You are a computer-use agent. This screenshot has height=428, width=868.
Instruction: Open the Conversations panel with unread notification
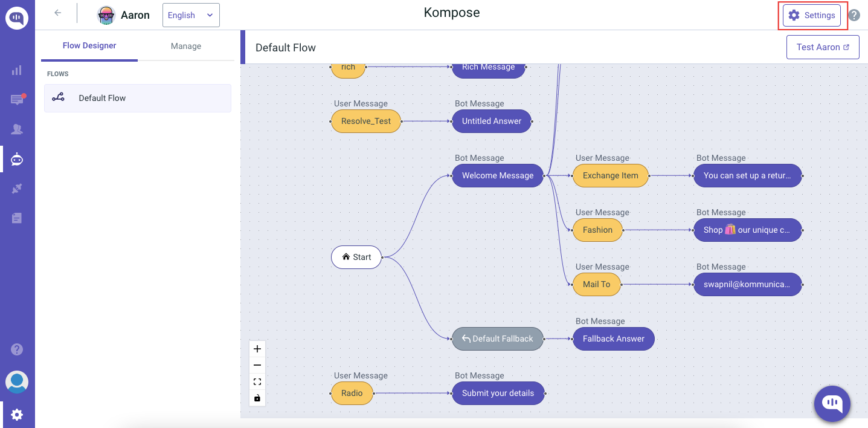point(17,99)
